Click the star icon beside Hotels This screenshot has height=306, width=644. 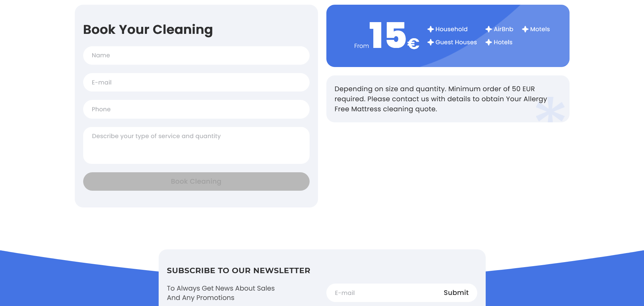click(489, 43)
